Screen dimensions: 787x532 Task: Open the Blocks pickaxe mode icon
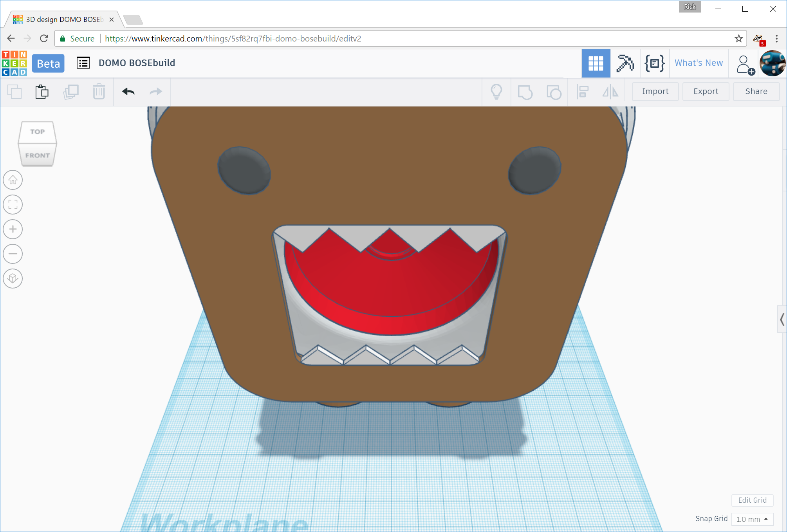[x=625, y=63]
